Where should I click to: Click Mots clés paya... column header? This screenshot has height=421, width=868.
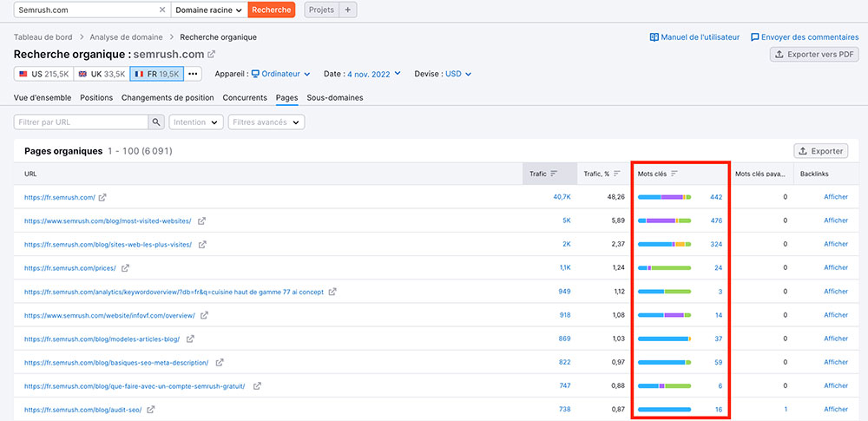[760, 174]
